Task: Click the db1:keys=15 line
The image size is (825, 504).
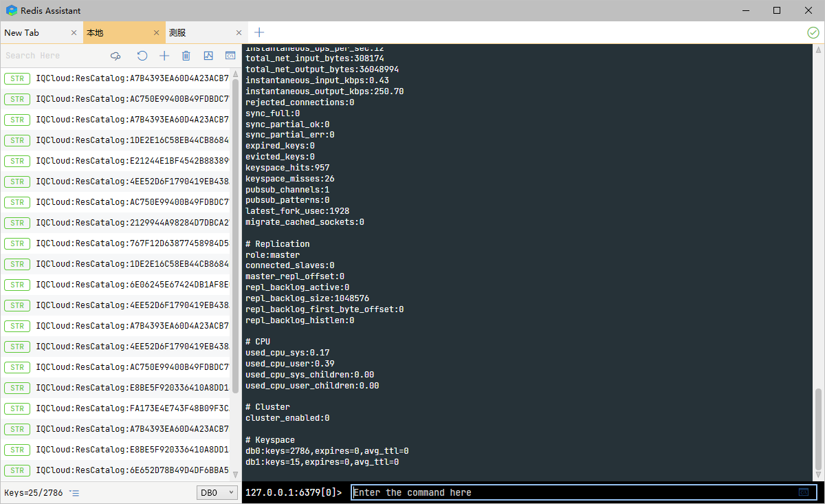Action: tap(322, 462)
